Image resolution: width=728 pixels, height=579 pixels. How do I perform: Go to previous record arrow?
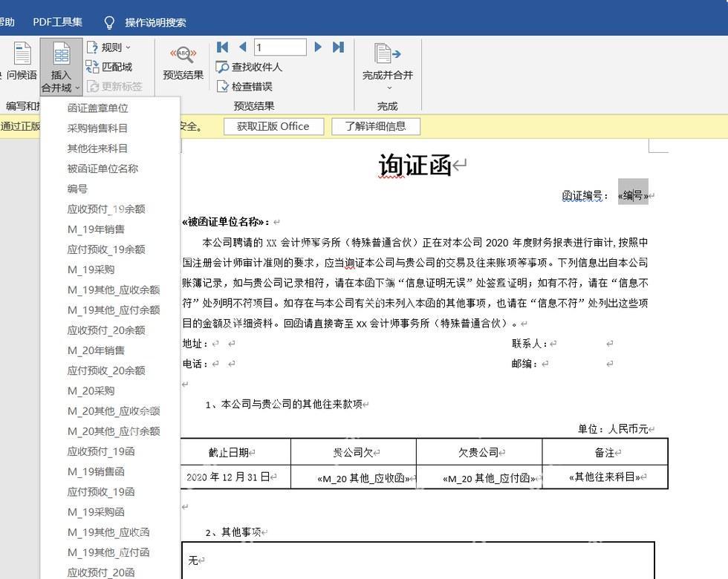coord(242,47)
